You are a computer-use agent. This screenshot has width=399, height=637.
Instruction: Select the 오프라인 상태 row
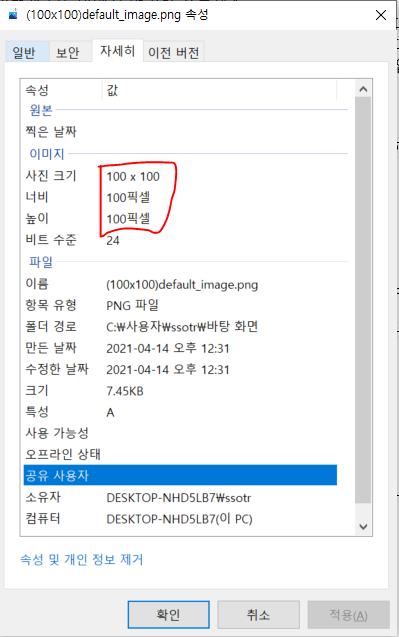180,454
